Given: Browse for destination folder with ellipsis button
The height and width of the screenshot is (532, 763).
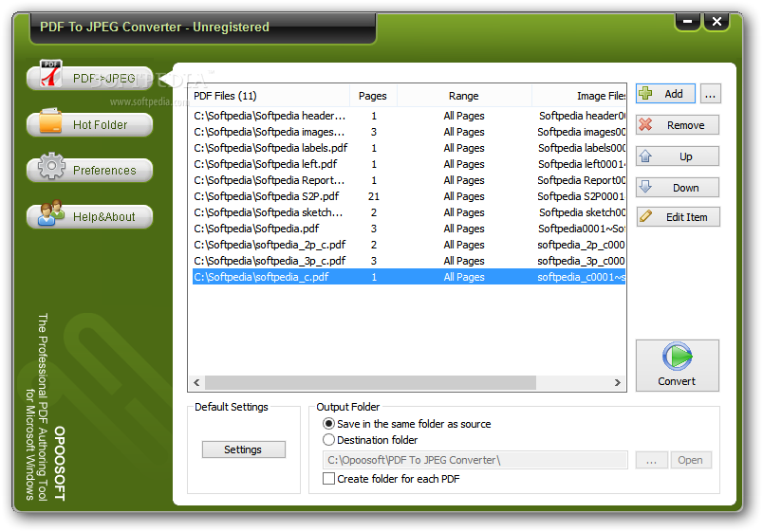Looking at the screenshot, I should click(x=651, y=460).
